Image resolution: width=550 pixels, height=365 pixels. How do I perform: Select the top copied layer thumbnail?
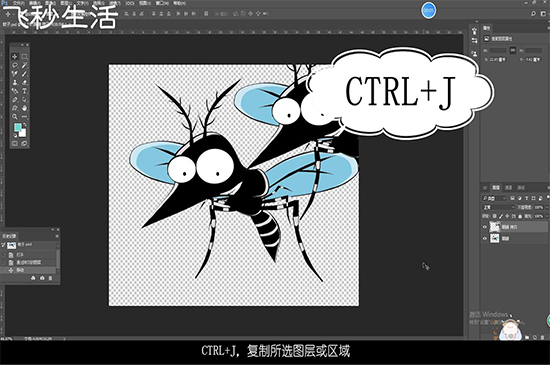point(495,227)
